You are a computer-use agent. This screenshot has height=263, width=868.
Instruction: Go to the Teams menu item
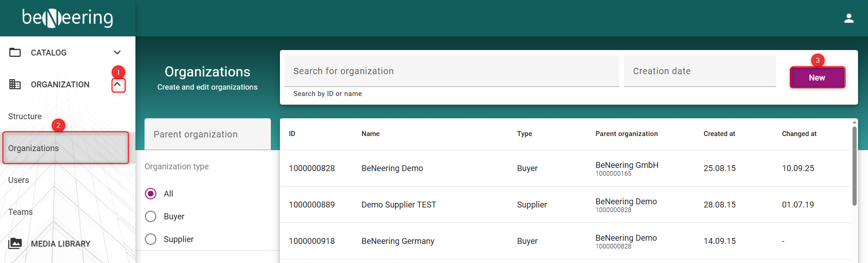pyautogui.click(x=20, y=212)
